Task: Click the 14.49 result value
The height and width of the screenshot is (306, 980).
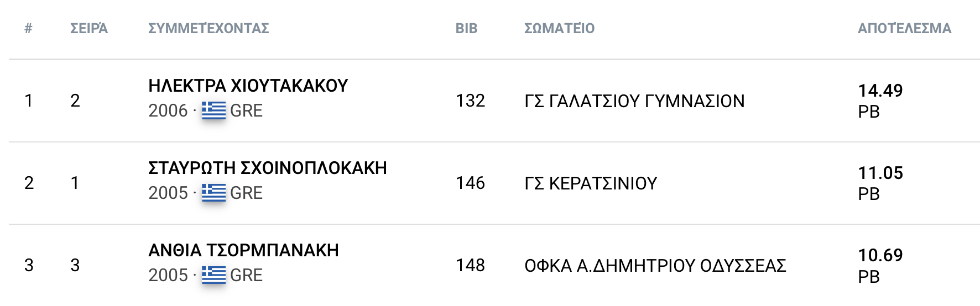Action: click(x=880, y=91)
